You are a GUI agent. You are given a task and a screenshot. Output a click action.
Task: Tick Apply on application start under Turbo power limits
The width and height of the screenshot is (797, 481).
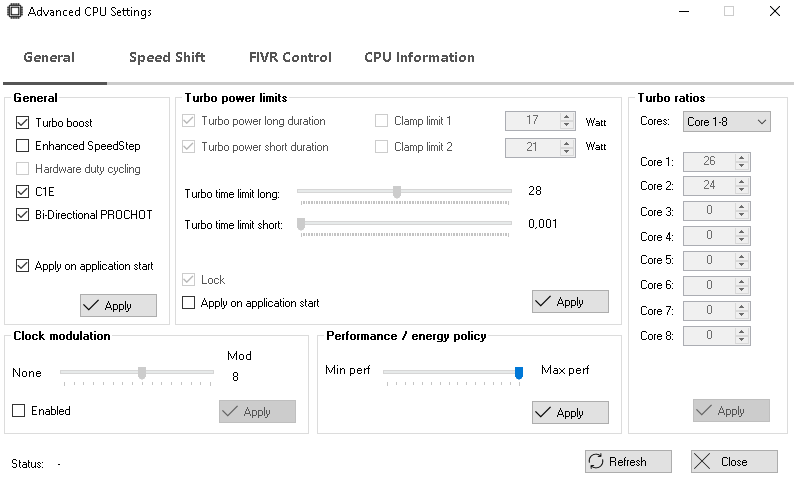tap(189, 302)
